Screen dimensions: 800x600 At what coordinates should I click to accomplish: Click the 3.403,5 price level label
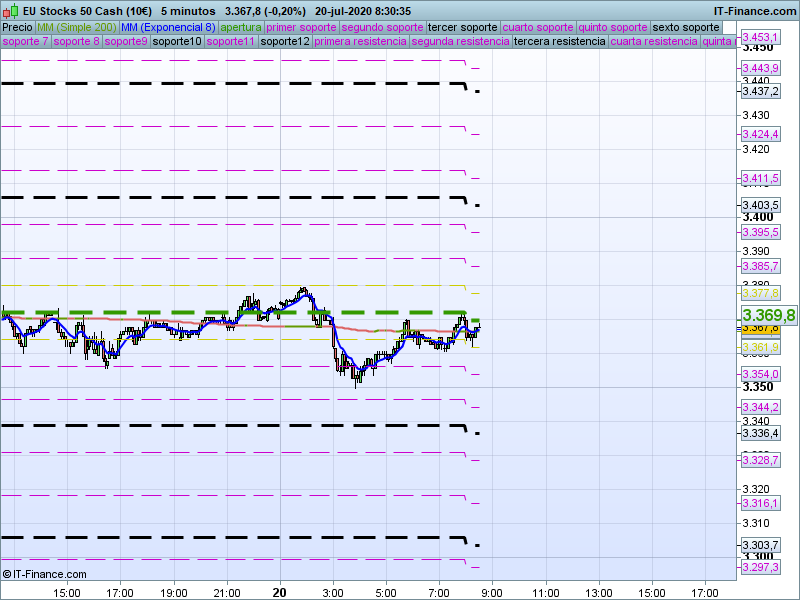(760, 205)
